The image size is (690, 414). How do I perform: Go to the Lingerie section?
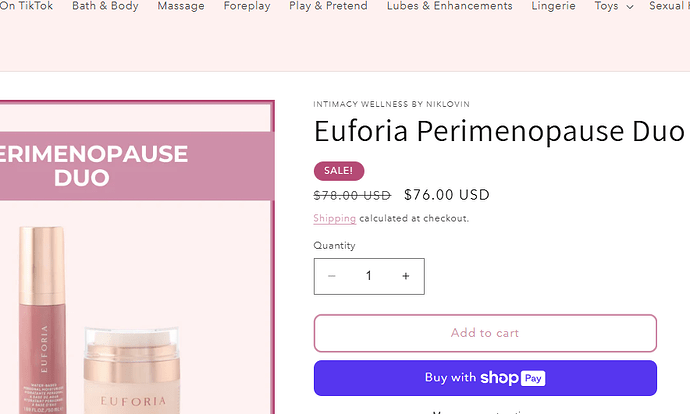click(x=554, y=6)
